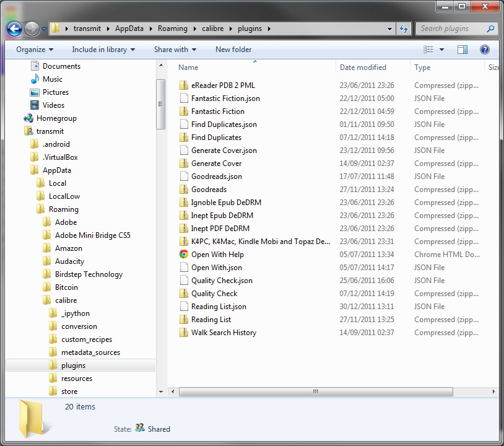The height and width of the screenshot is (446, 504).
Task: Select Reading List.json file
Action: [219, 307]
